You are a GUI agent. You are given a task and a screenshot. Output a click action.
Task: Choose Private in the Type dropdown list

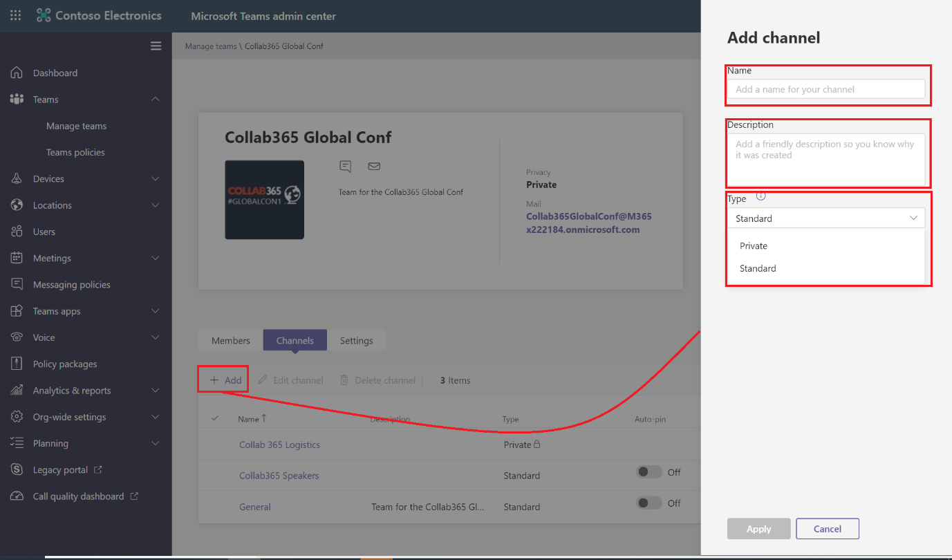coord(826,246)
